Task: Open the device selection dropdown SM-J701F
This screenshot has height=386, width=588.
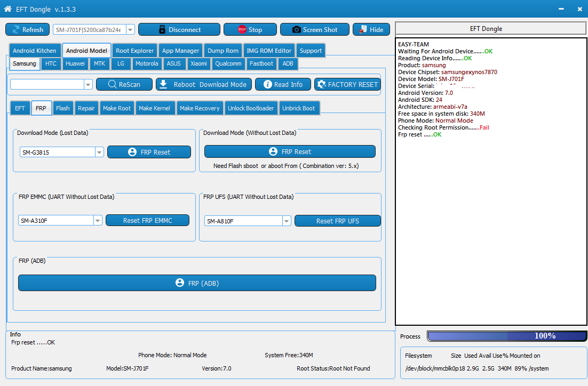Action: coord(130,30)
